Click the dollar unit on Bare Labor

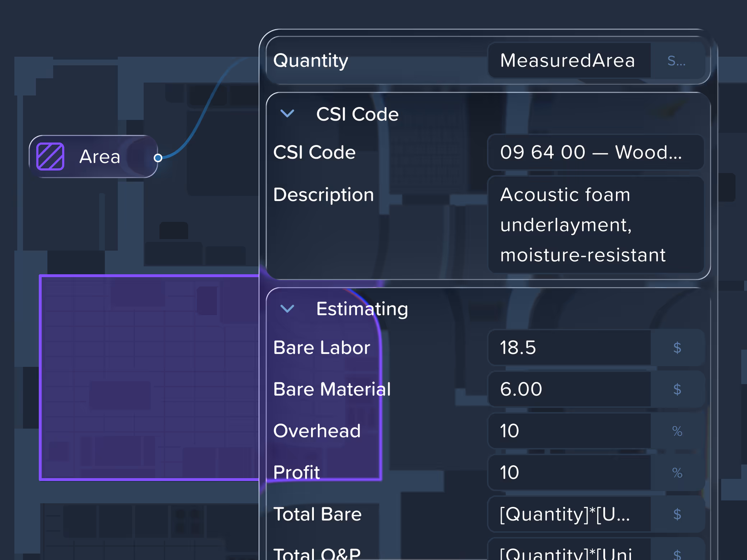click(677, 347)
